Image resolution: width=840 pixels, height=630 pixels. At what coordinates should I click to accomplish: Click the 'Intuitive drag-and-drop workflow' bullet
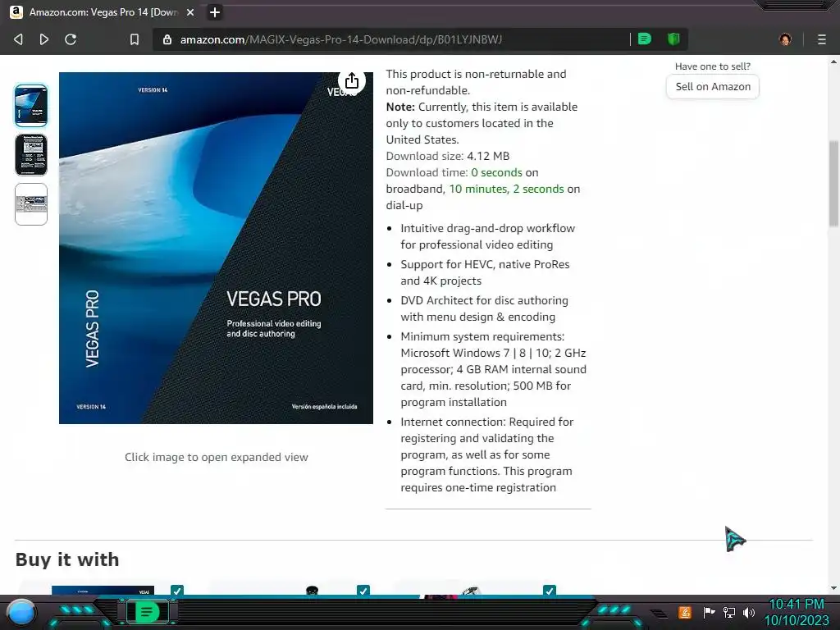(487, 236)
